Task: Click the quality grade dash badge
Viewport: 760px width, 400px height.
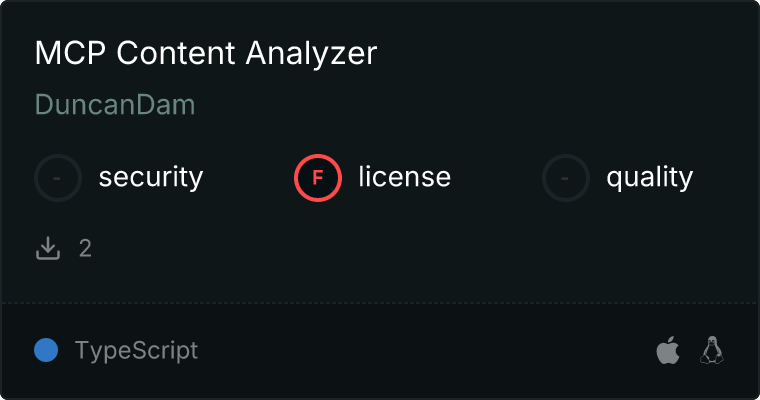Action: (x=566, y=178)
